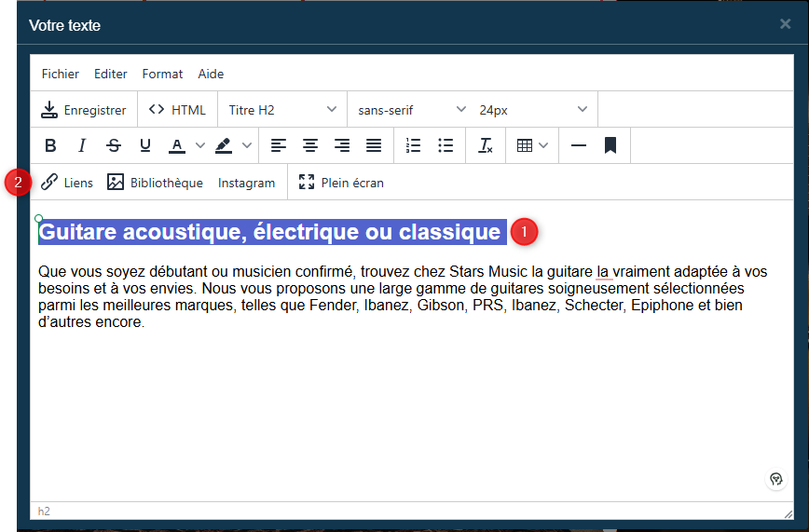Insert a numbered list
The height and width of the screenshot is (532, 809).
click(413, 145)
